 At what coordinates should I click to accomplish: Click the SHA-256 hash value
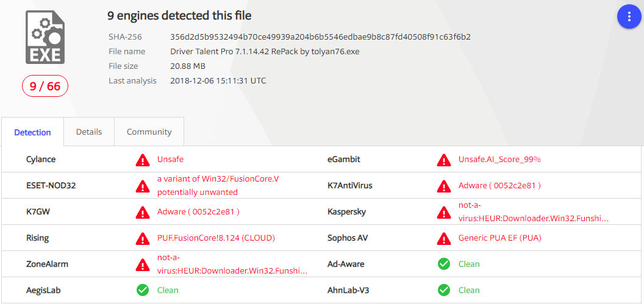[320, 37]
